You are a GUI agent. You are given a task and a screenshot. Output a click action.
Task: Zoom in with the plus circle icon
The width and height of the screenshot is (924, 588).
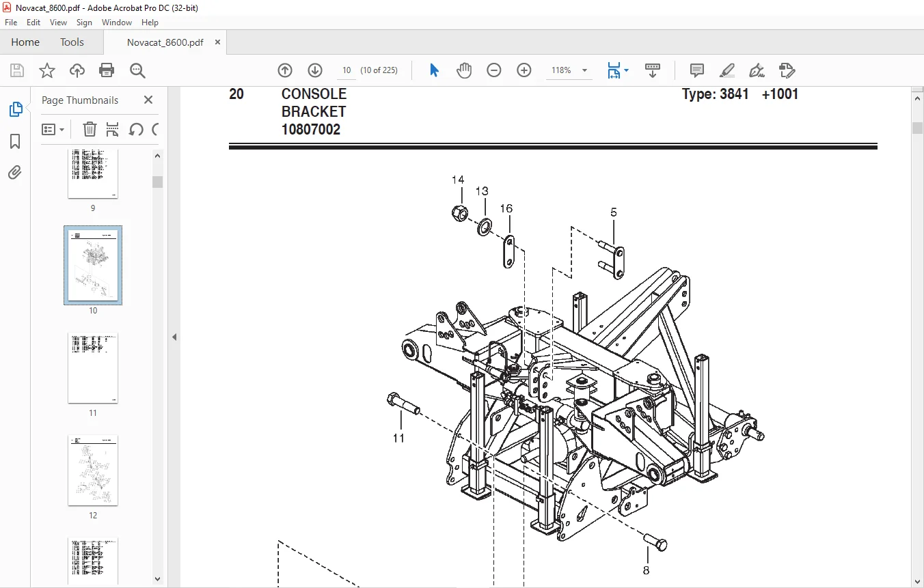point(524,70)
